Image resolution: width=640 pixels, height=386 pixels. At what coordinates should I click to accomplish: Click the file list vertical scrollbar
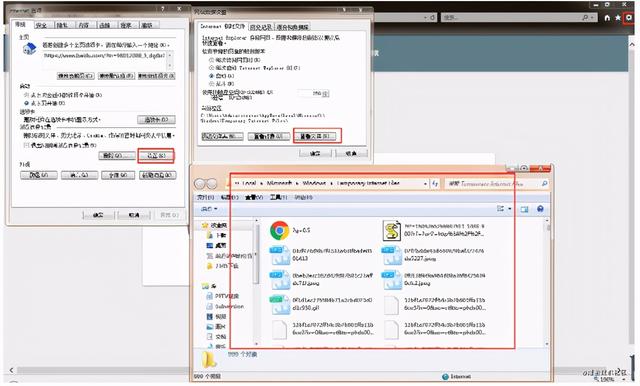pyautogui.click(x=547, y=282)
